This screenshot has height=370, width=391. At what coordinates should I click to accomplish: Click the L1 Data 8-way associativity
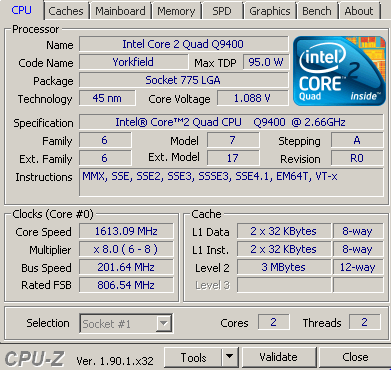tap(358, 231)
